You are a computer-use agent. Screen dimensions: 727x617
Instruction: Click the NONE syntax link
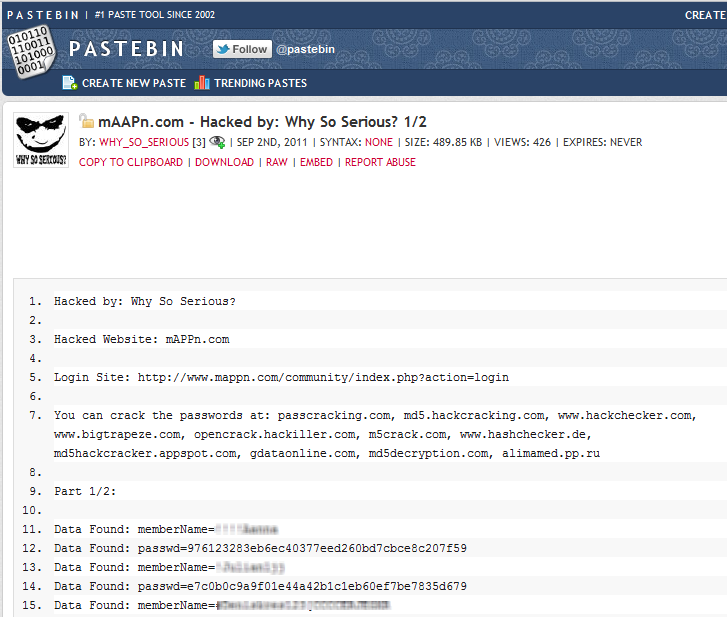click(379, 142)
